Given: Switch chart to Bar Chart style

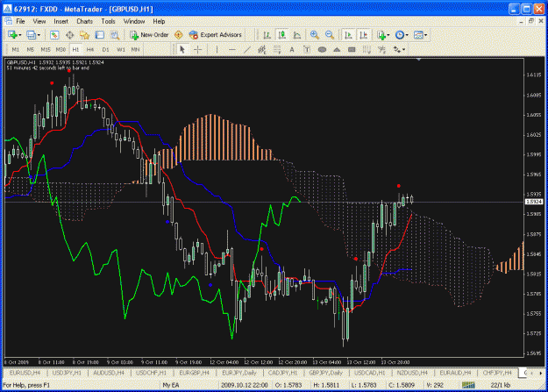Looking at the screenshot, I should pyautogui.click(x=267, y=34).
